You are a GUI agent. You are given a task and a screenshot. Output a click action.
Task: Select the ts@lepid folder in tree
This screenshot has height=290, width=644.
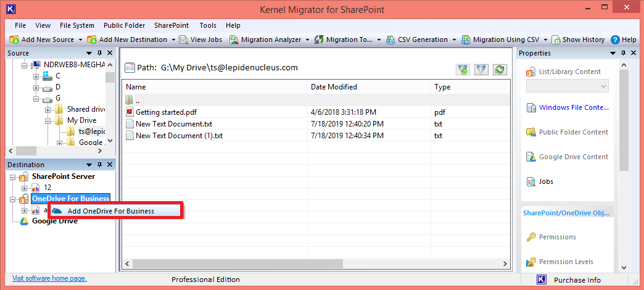coord(92,131)
